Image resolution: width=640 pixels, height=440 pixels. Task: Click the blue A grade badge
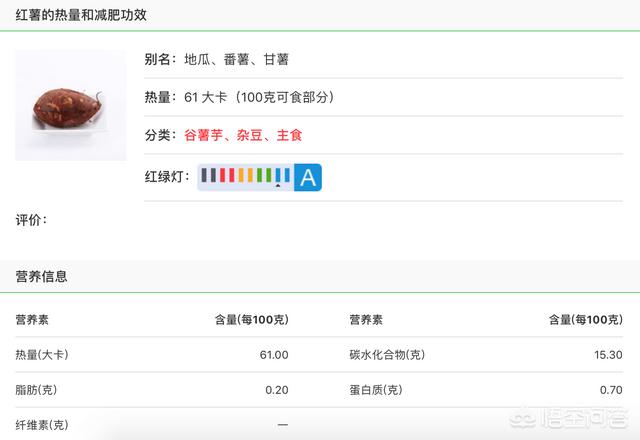tap(308, 178)
